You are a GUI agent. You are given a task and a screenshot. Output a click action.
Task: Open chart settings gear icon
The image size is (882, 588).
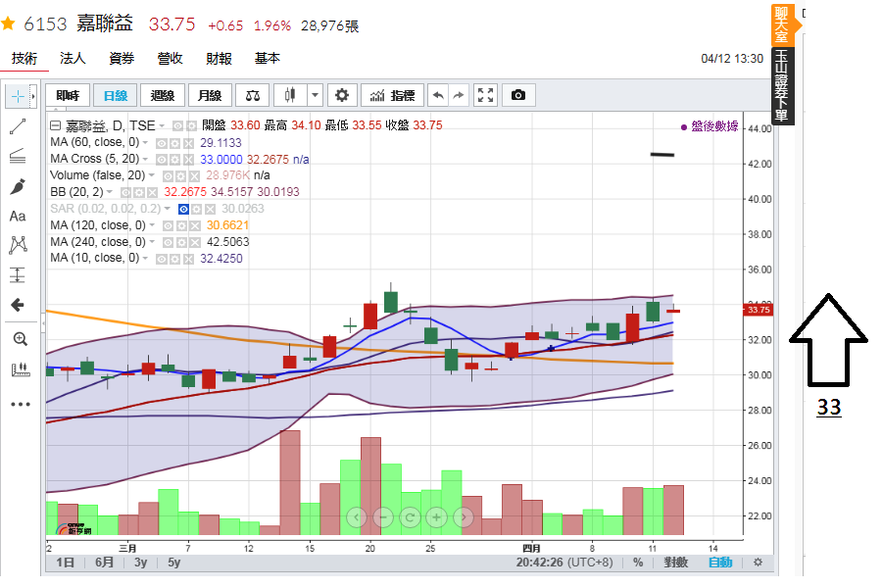pos(341,95)
